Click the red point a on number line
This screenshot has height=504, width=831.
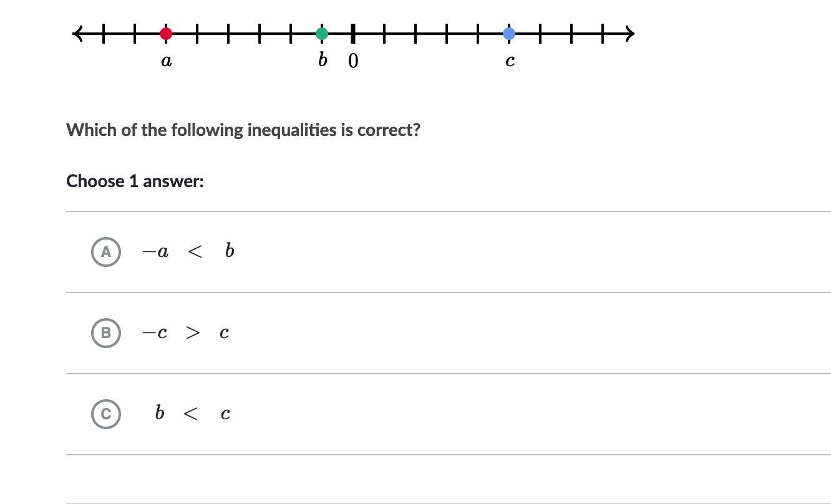coord(166,34)
